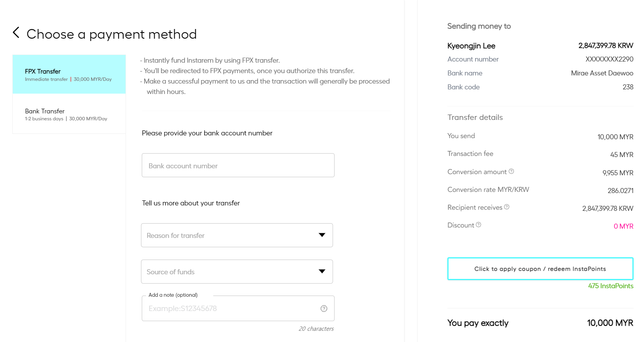Click recipient name Kyeongjin Lee
The image size is (644, 342).
pyautogui.click(x=471, y=46)
